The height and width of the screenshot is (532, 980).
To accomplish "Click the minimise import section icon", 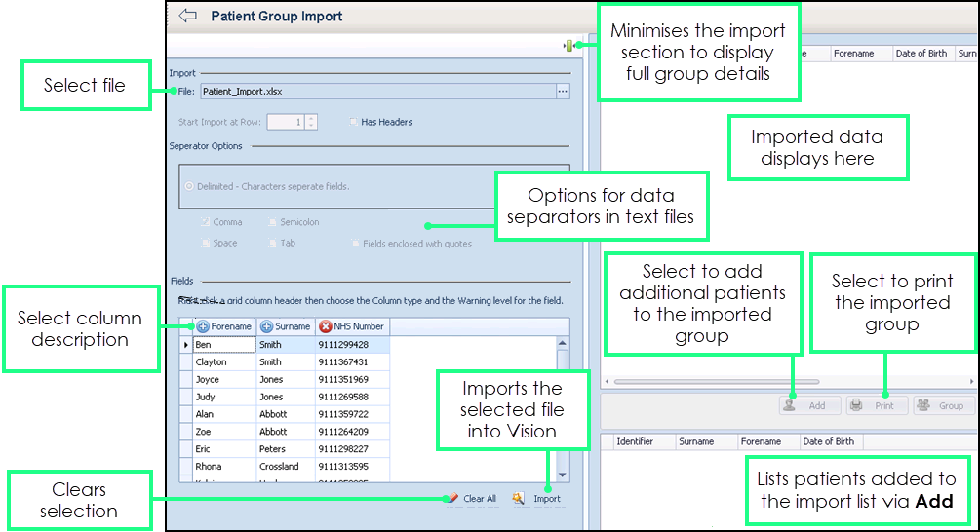I will tap(568, 45).
